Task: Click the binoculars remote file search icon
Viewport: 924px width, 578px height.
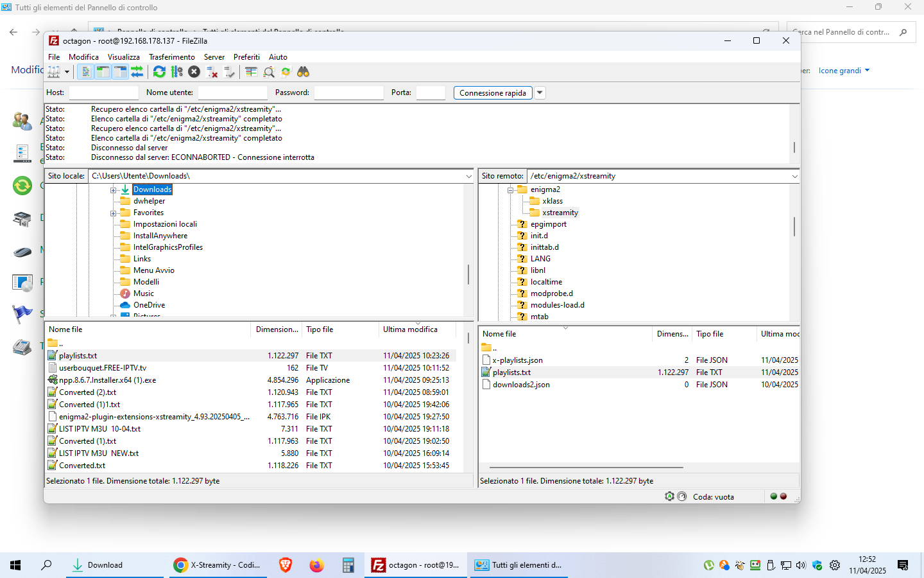Action: [303, 72]
